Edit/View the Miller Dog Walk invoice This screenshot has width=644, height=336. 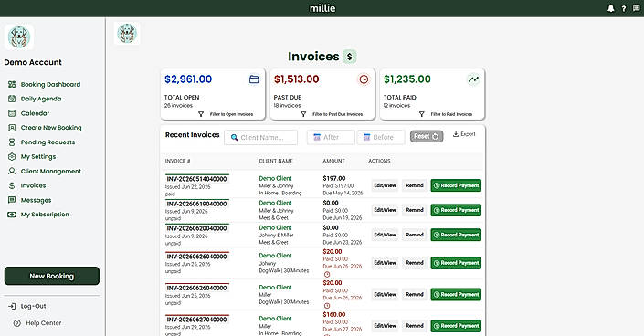(385, 295)
